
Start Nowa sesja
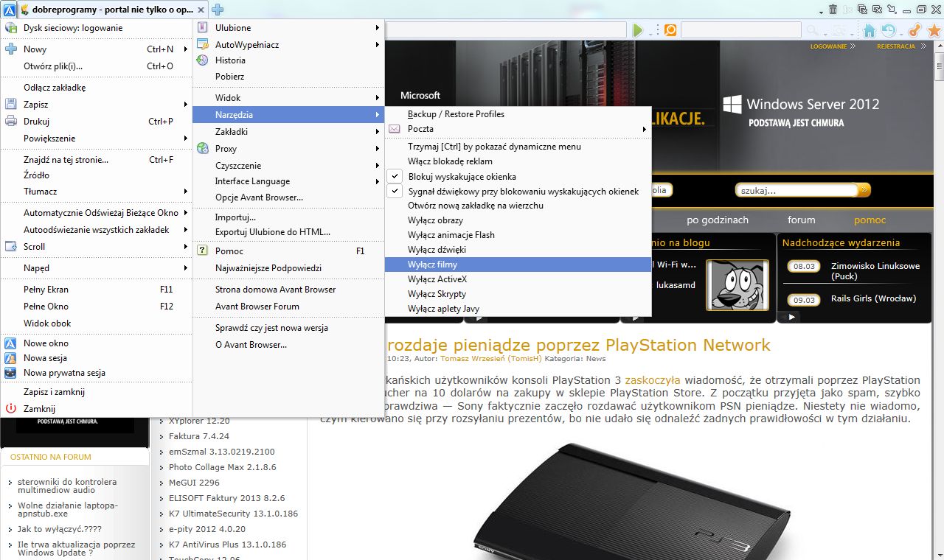96,358
